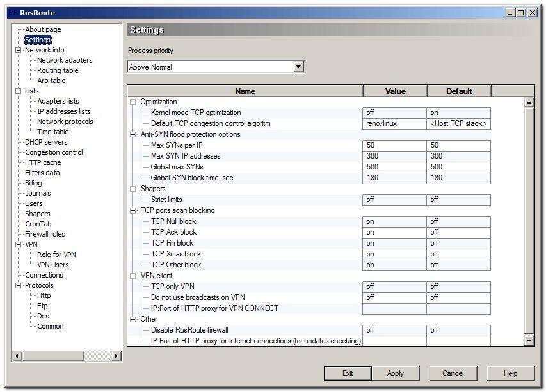Click the Name column header
546x392 pixels.
[x=245, y=91]
